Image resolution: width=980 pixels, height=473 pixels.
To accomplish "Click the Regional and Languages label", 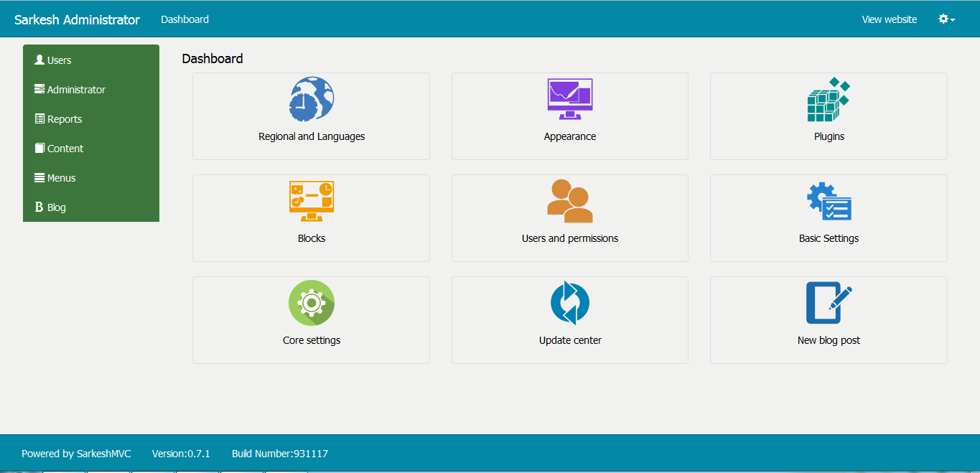I will click(312, 136).
